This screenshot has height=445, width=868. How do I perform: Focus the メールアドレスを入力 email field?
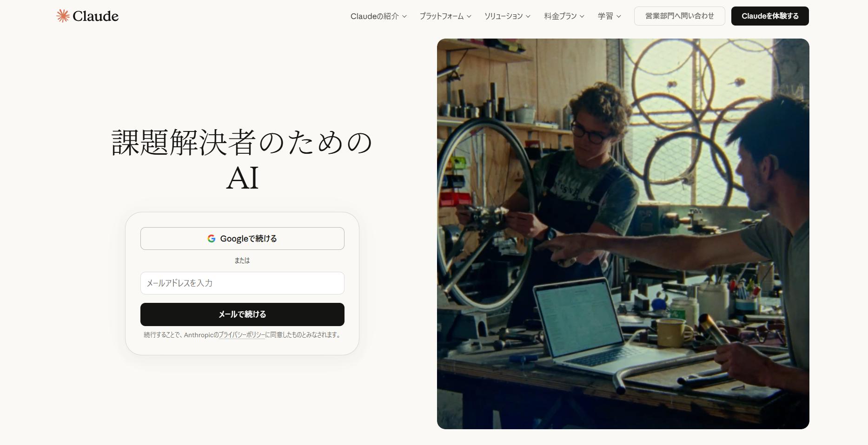coord(242,283)
